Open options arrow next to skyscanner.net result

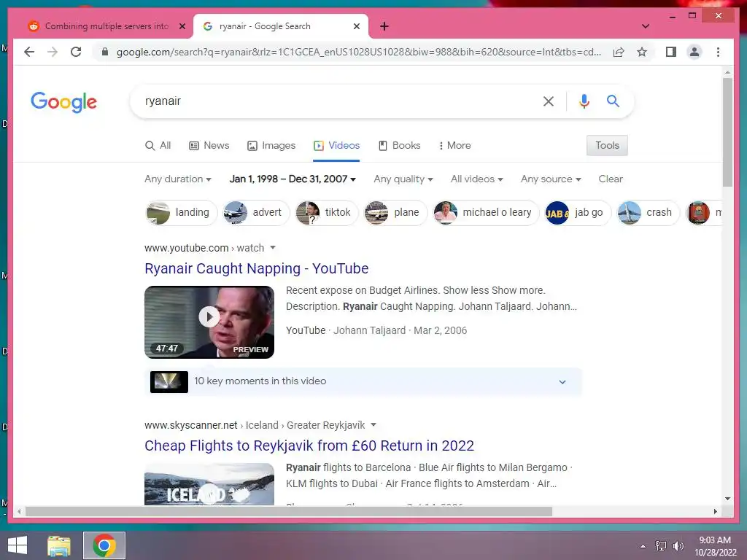pos(373,425)
